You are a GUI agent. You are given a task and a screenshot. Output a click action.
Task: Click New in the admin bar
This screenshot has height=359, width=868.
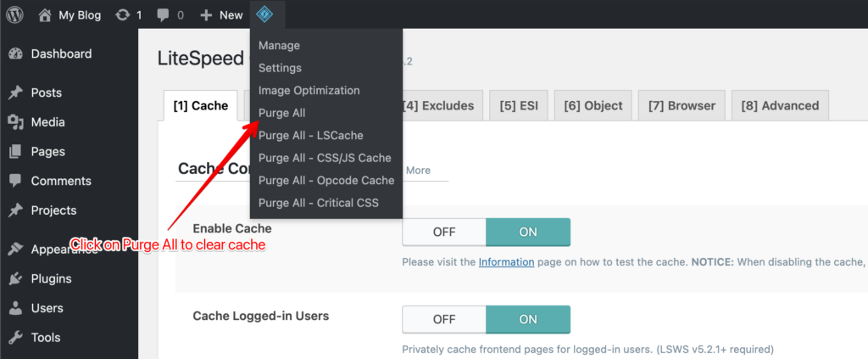231,15
